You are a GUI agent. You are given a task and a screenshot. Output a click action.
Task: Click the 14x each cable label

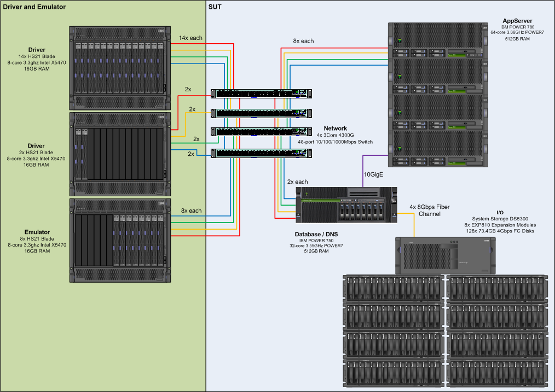[190, 38]
